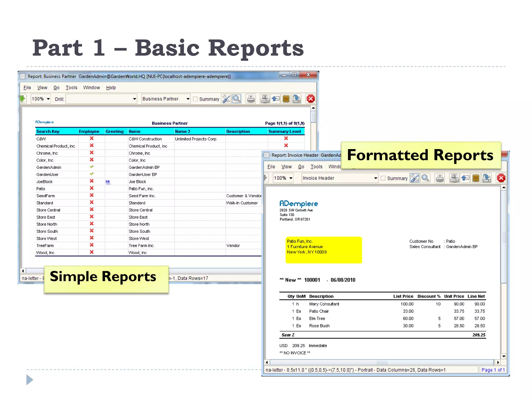Click the Print Preview scanner icon in Business Partner toolbar
This screenshot has height=399, width=532.
tap(265, 99)
